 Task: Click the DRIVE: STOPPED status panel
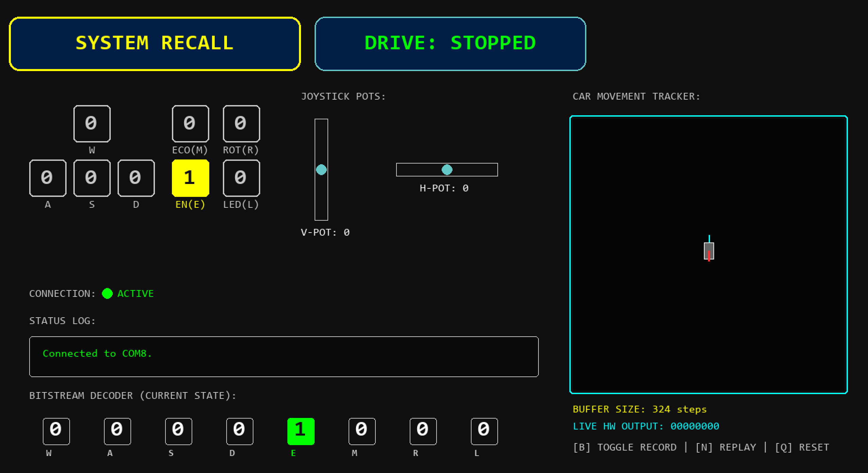point(450,44)
